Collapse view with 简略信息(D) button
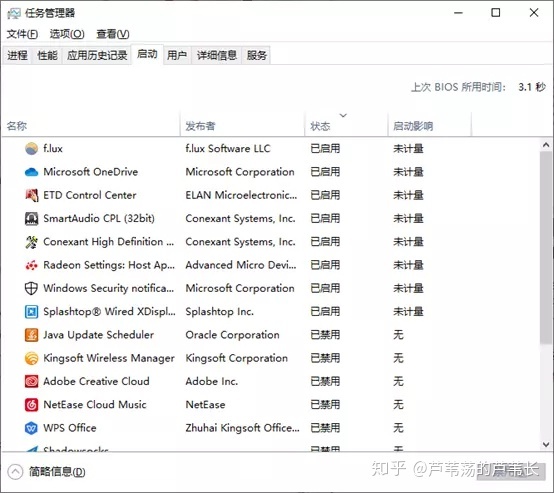This screenshot has height=493, width=554. (x=47, y=472)
